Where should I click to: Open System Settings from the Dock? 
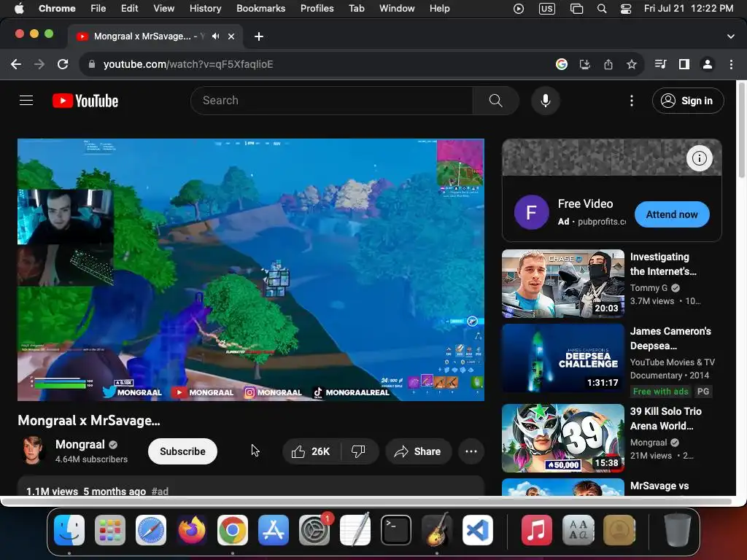click(314, 530)
